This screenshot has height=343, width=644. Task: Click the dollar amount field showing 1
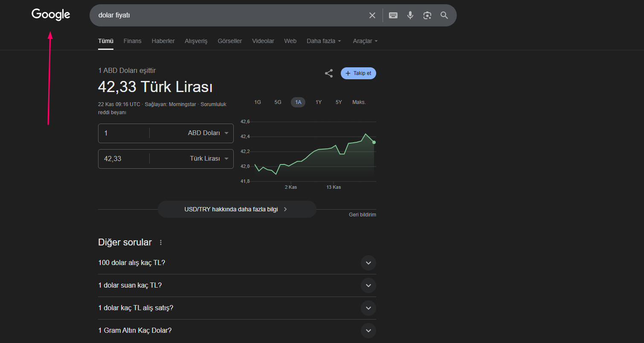[x=124, y=133]
